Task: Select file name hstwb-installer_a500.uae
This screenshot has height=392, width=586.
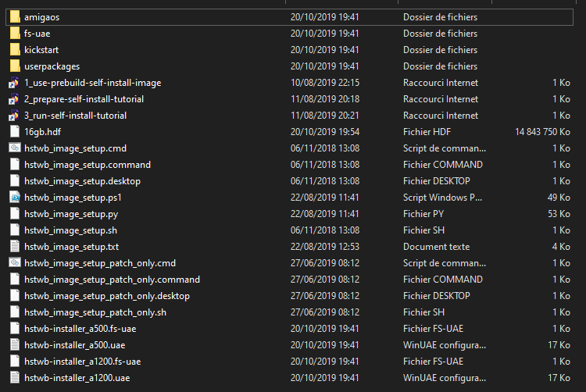Action: pyautogui.click(x=75, y=345)
